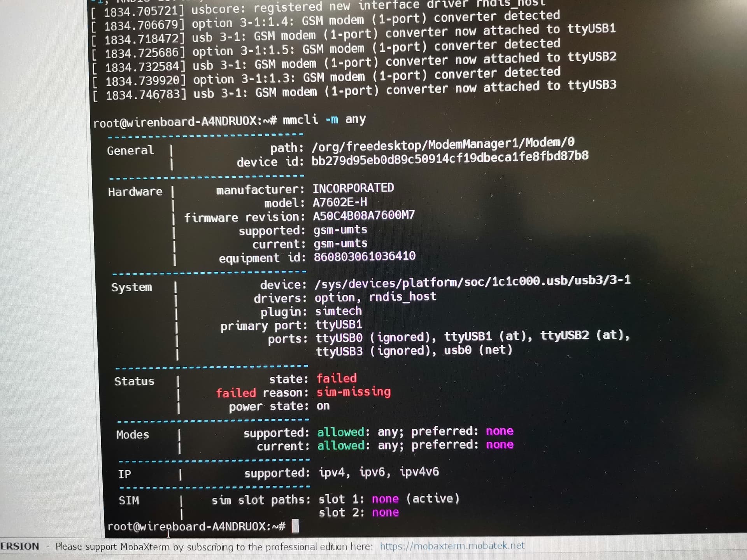Click the device id hash string
Image resolution: width=747 pixels, height=560 pixels.
[450, 158]
